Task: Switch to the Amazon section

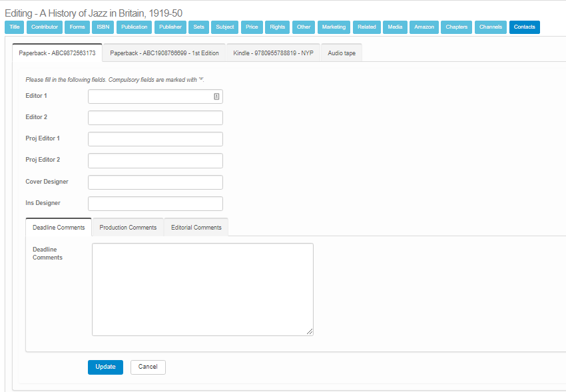Action: pyautogui.click(x=424, y=27)
